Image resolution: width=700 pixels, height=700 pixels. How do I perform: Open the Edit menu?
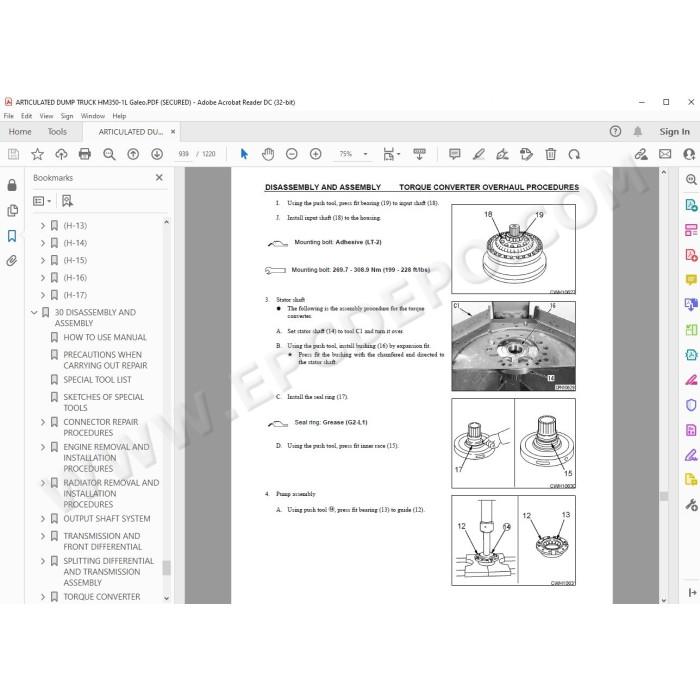[26, 116]
